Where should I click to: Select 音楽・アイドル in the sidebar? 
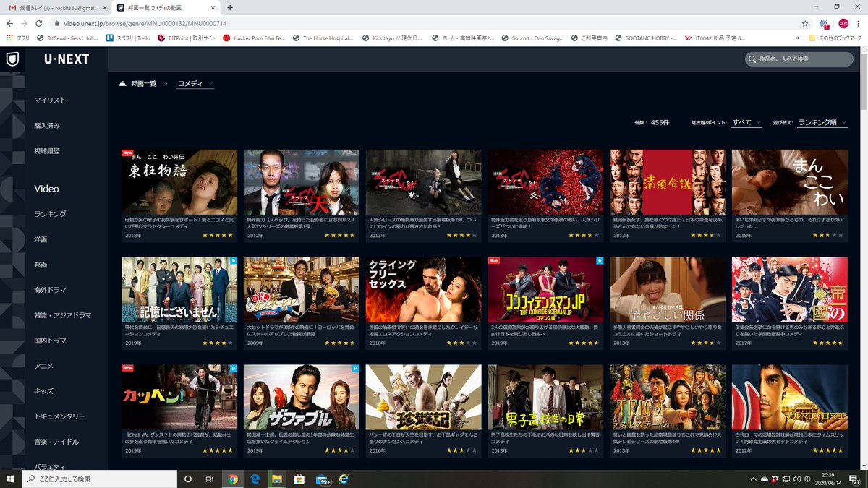(x=56, y=442)
